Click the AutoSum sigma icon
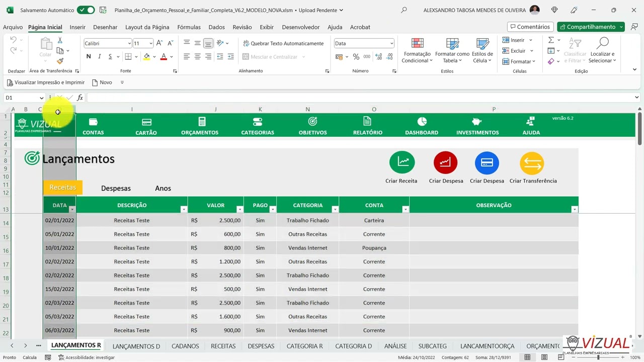This screenshot has width=644, height=362. tap(551, 40)
